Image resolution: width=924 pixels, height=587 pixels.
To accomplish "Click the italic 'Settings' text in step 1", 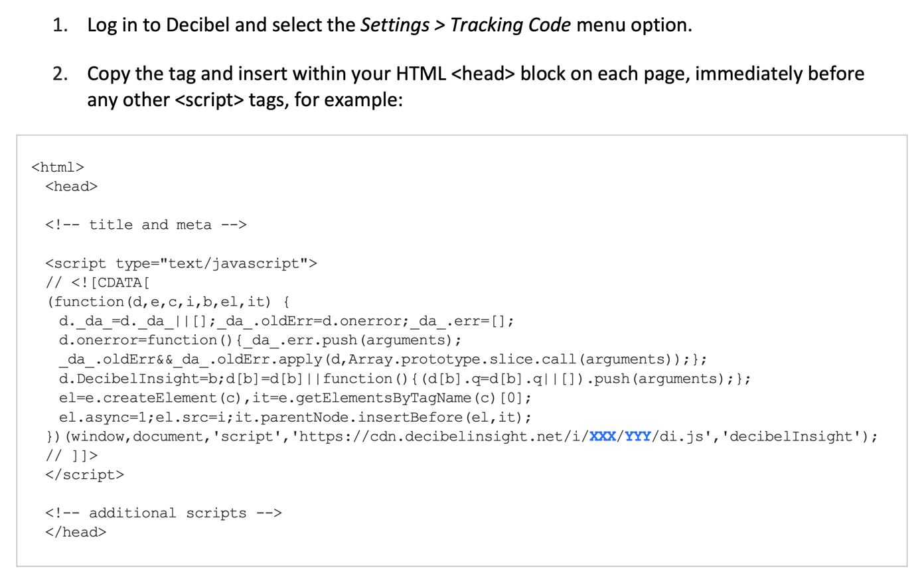I will pos(394,25).
